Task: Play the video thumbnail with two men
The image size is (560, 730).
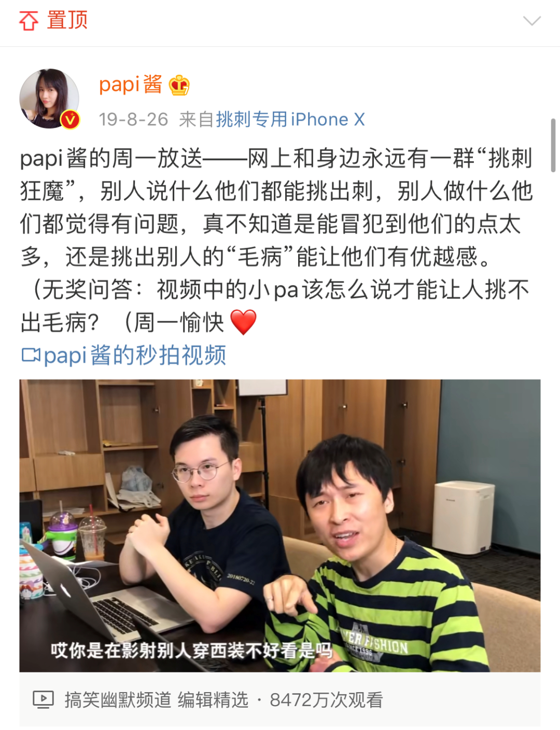Action: 280,526
